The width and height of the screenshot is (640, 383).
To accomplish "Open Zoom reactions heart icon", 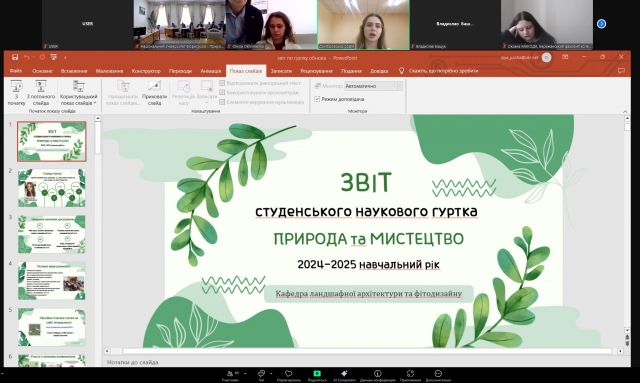I will [289, 373].
